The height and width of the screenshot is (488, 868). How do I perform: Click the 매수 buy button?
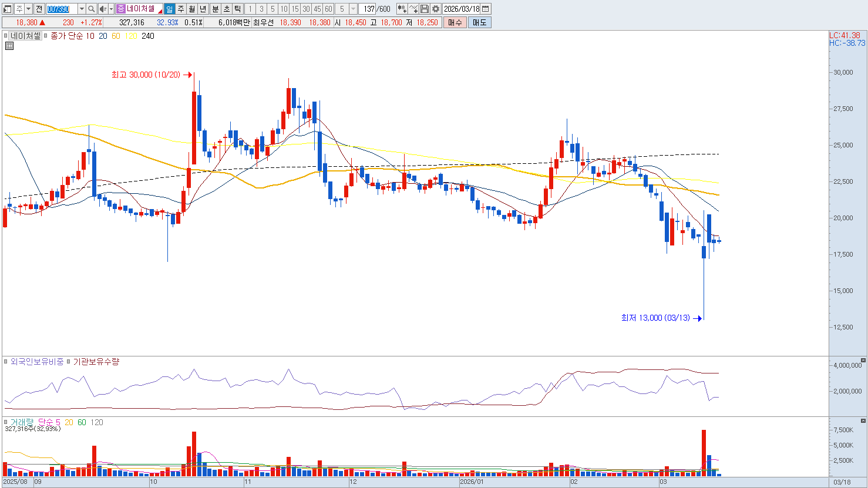pos(455,22)
